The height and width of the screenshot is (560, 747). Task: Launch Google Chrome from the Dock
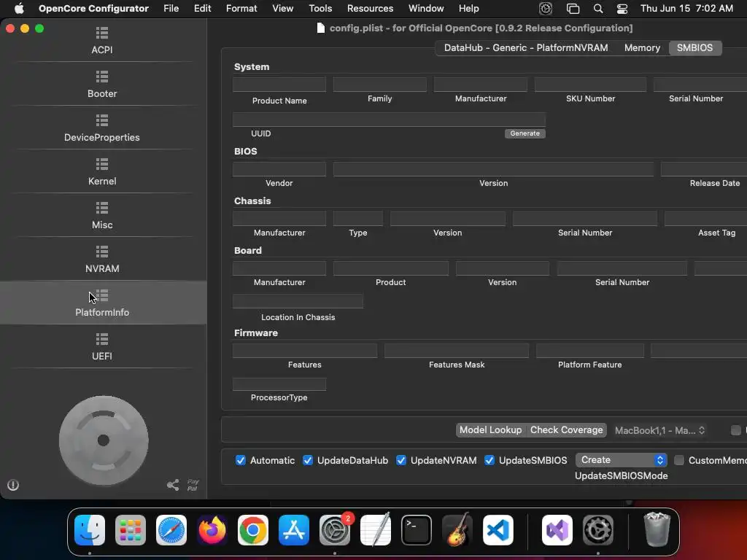pyautogui.click(x=253, y=530)
